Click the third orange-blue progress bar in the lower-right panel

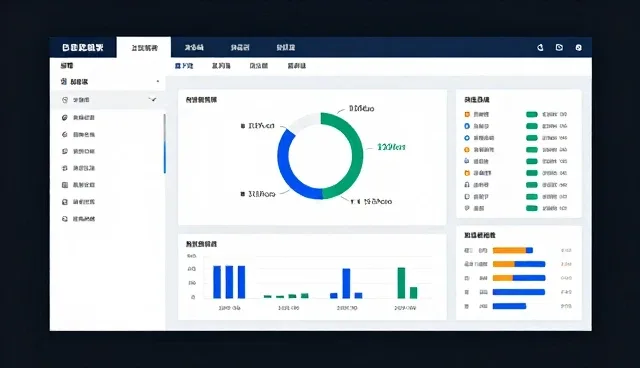pos(519,278)
